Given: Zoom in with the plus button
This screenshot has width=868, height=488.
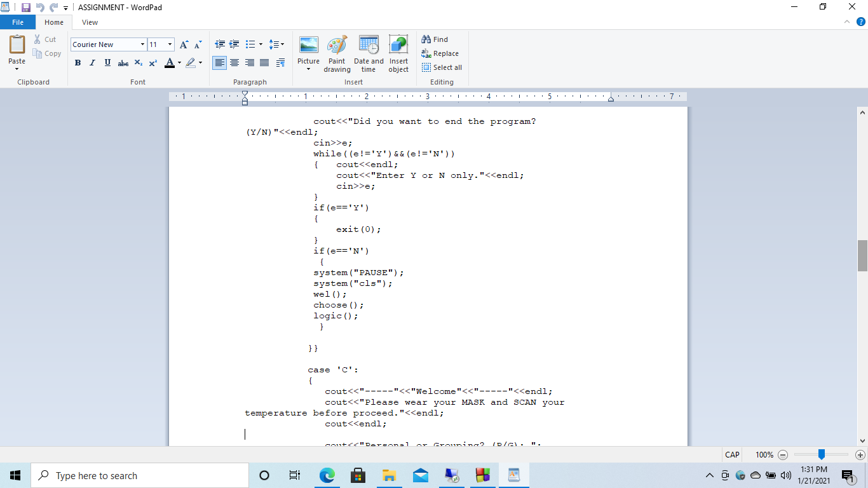Looking at the screenshot, I should [860, 455].
